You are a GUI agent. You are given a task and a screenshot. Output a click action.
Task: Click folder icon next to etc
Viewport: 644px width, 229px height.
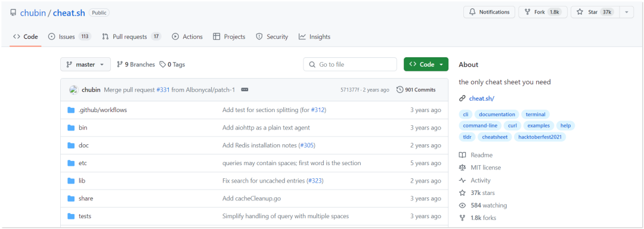pos(71,163)
